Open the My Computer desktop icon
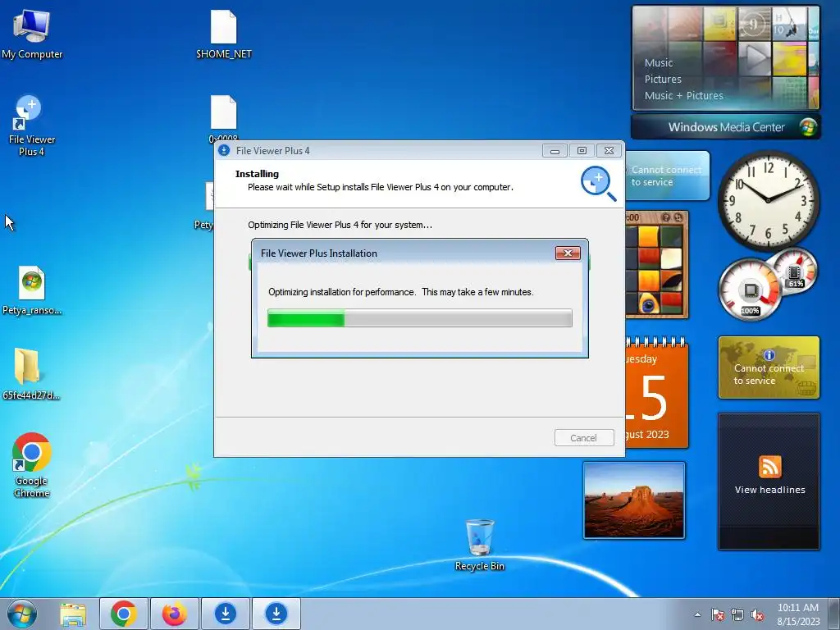Image resolution: width=840 pixels, height=630 pixels. click(x=32, y=34)
